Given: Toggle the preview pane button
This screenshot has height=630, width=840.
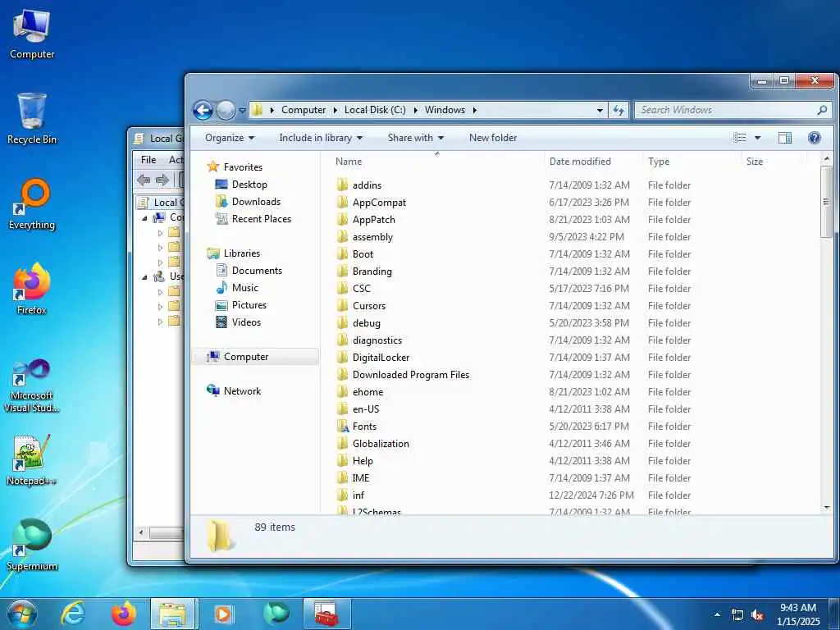Looking at the screenshot, I should tap(785, 138).
